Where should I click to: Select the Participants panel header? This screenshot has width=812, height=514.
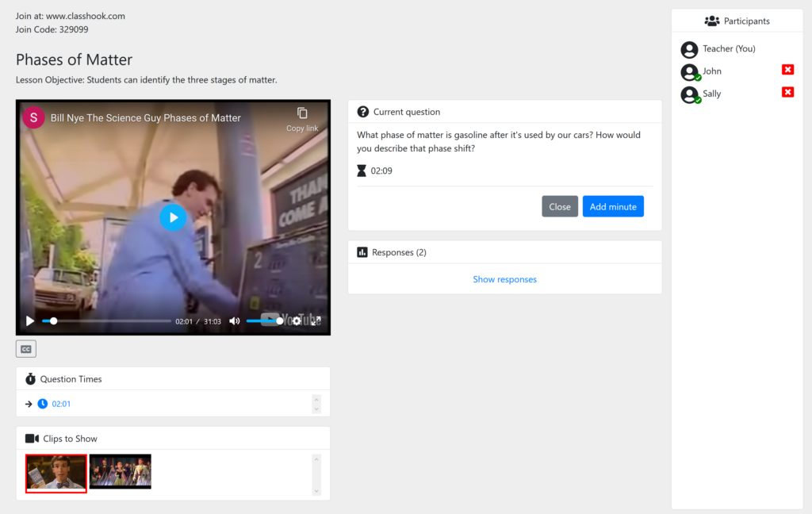tap(737, 21)
